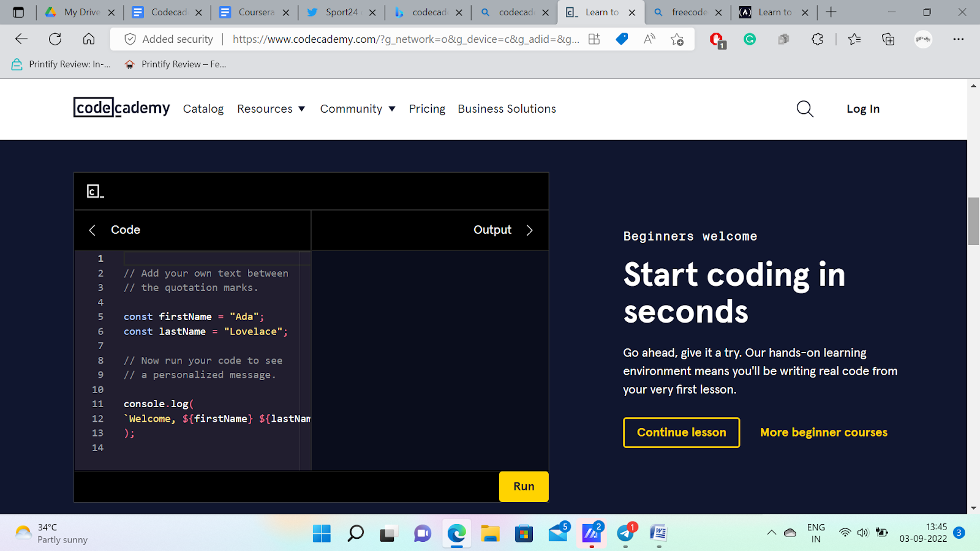Click the right chevron beside Output
980x551 pixels.
[x=530, y=230]
